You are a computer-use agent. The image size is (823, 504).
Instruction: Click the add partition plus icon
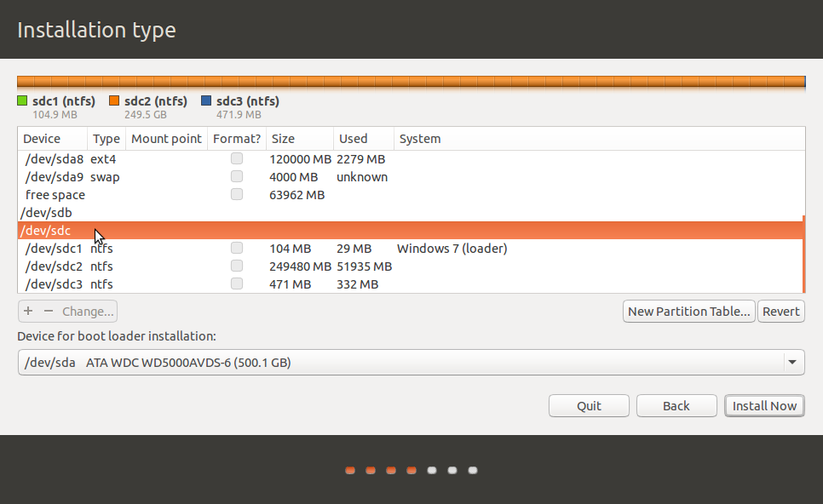click(x=27, y=311)
